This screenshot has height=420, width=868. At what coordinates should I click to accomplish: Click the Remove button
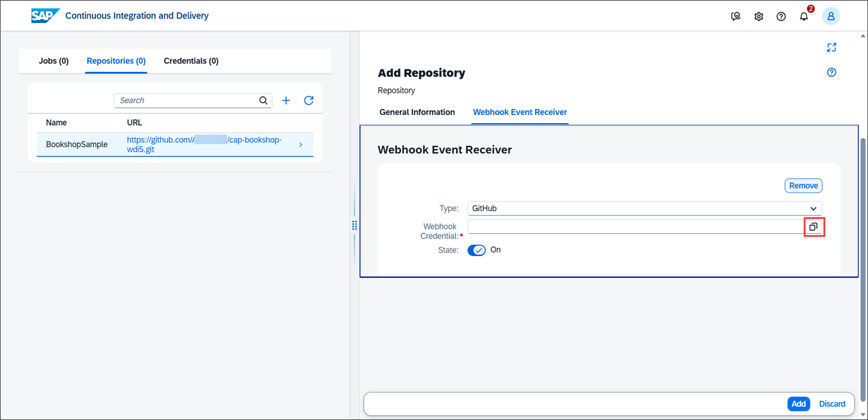click(804, 186)
